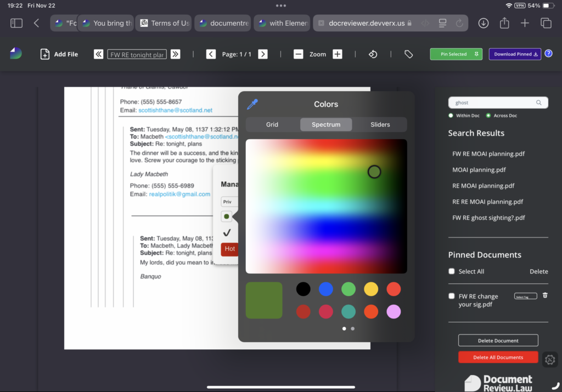Image resolution: width=562 pixels, height=392 pixels.
Task: Check the Select All checkbox
Action: 452,271
